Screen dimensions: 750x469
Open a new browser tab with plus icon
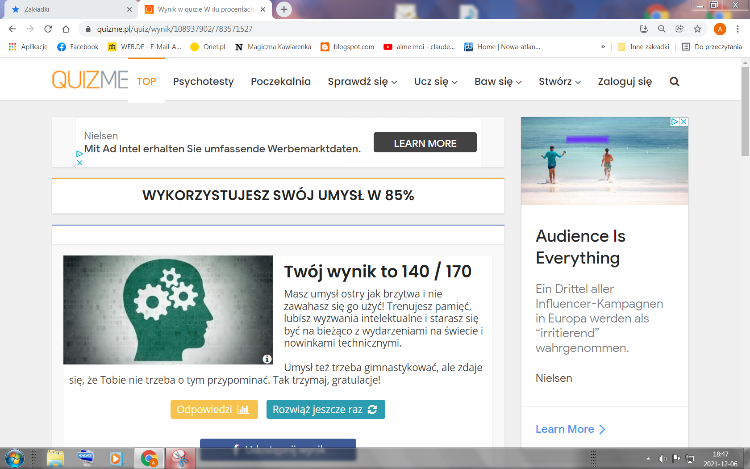(285, 9)
